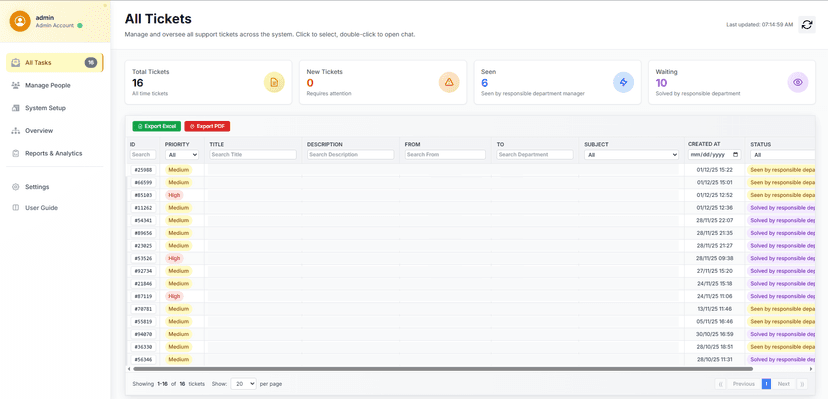Click the green online status dot beside Admin Account
This screenshot has width=828, height=399.
click(80, 25)
